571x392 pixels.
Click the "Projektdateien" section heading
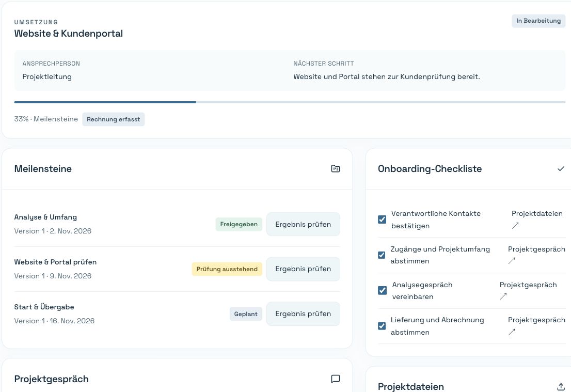[411, 386]
